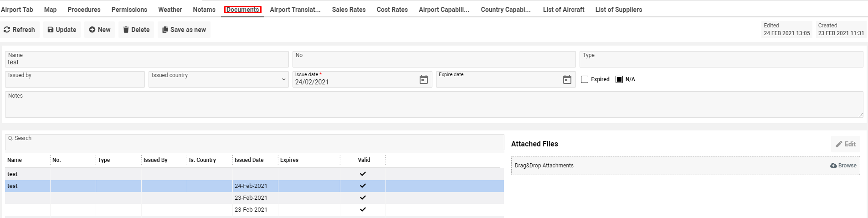Image resolution: width=868 pixels, height=218 pixels.
Task: Sort the table by Expires column
Action: point(289,160)
